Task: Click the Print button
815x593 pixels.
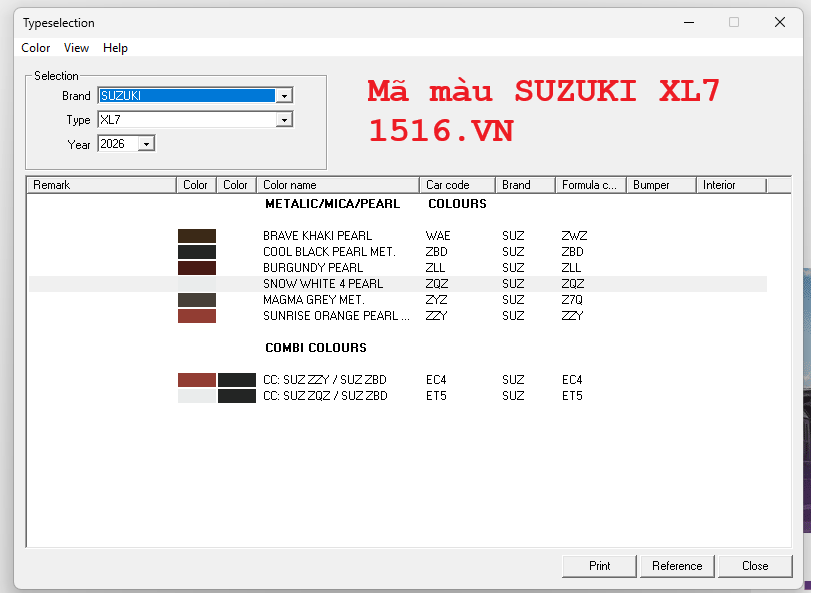Action: tap(599, 566)
